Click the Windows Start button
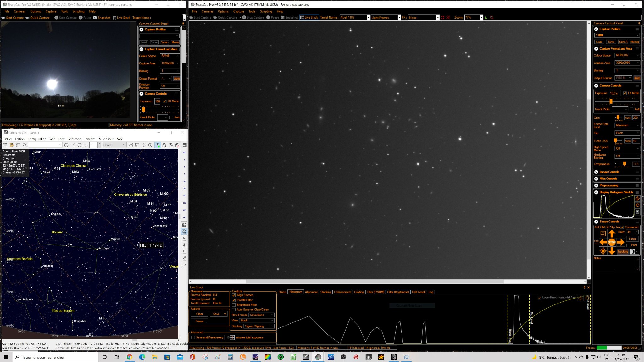Image resolution: width=644 pixels, height=362 pixels. click(x=6, y=357)
